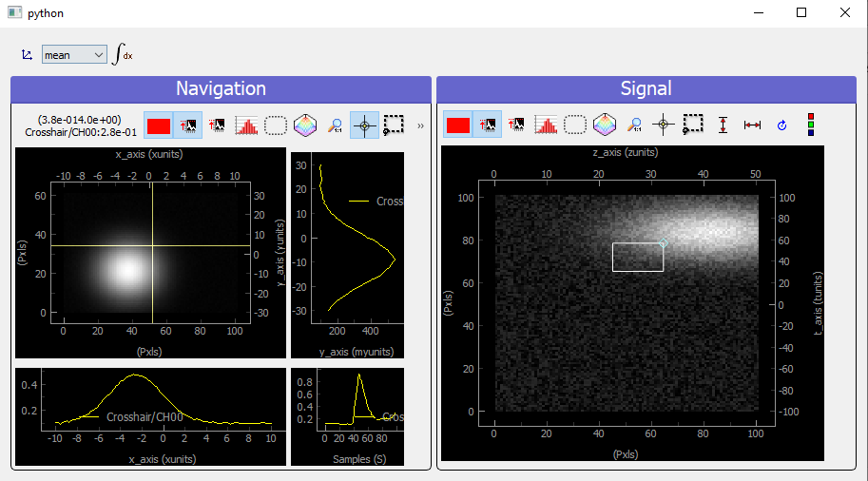The height and width of the screenshot is (481, 868).
Task: Click the Crosshair/CH00:2.8e-01 readout text
Action: tap(81, 132)
